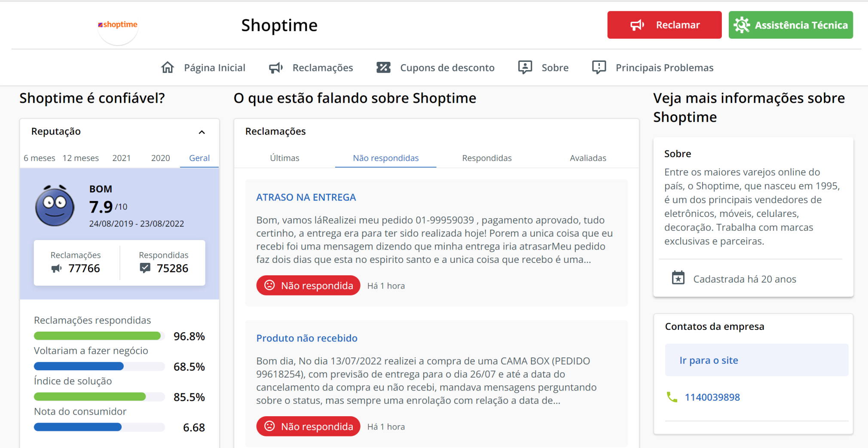
Task: Click the Sobre speech-bubble icon
Action: (x=525, y=67)
